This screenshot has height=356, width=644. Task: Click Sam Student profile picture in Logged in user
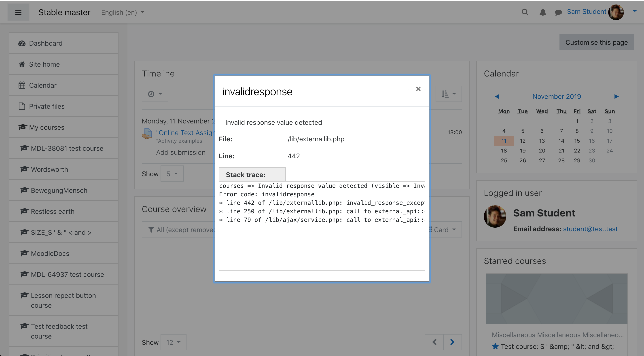pos(495,216)
